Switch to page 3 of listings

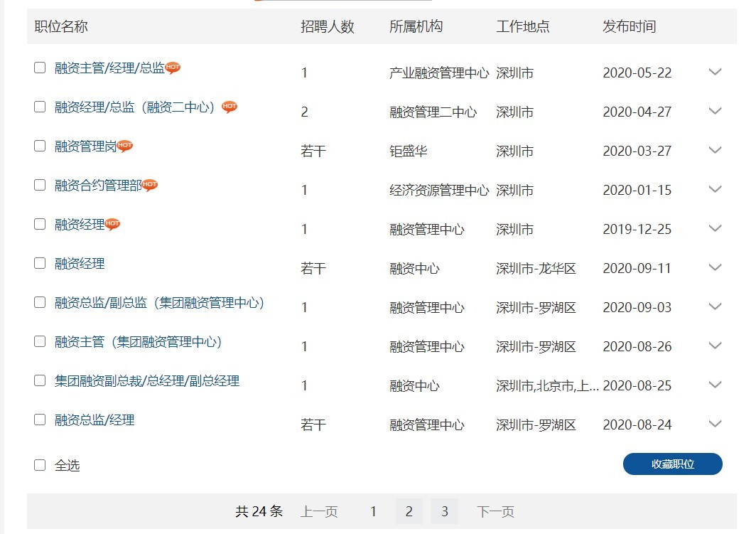[x=444, y=511]
